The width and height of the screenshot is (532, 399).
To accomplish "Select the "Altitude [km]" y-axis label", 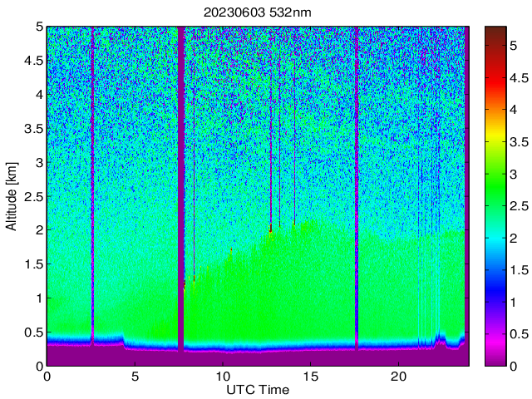I will pos(11,196).
